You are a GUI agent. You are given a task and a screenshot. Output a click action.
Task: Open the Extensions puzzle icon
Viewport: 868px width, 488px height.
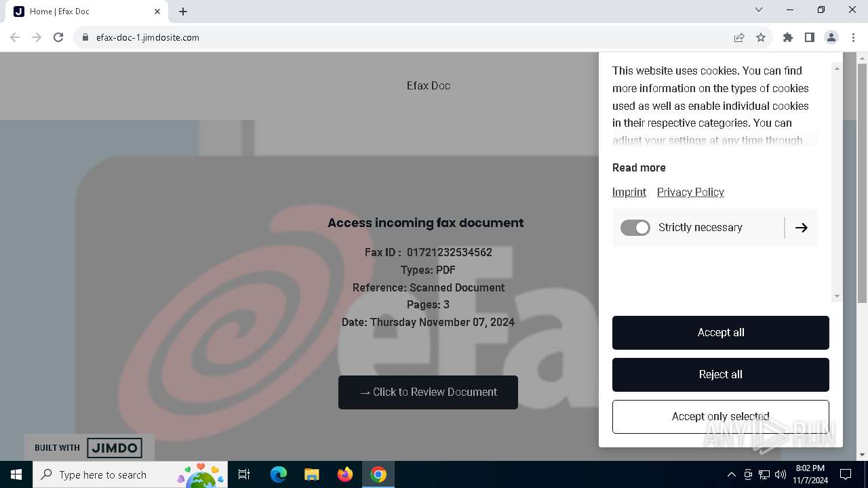click(x=788, y=37)
